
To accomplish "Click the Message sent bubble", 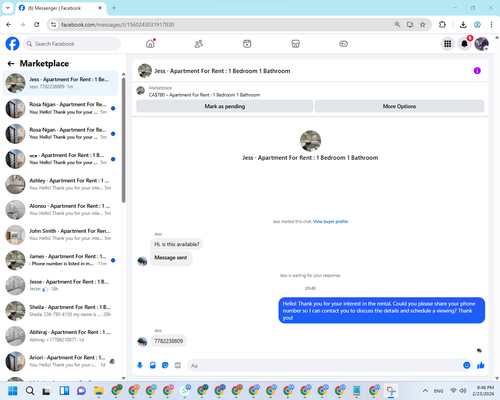I will [171, 258].
